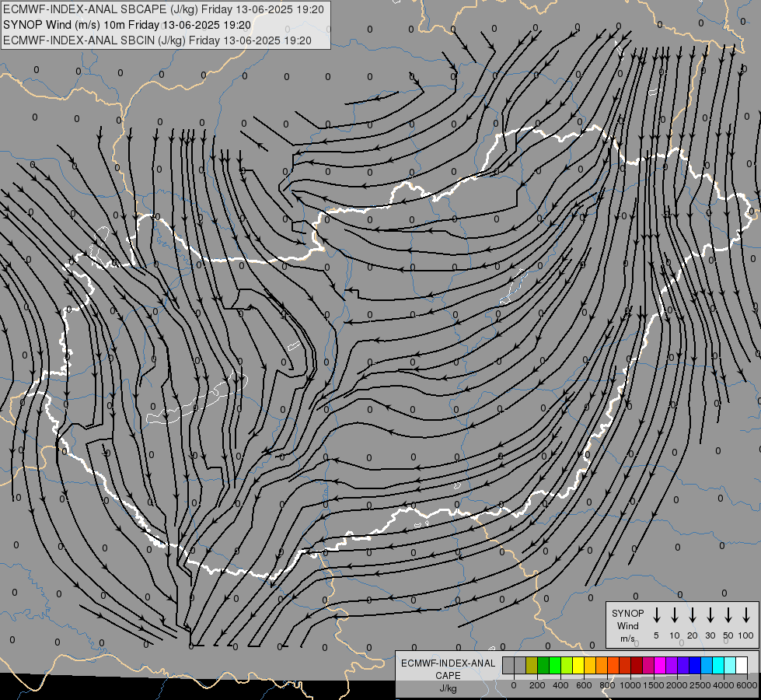Click the SBCIN title line
761x700 pixels.
(x=157, y=40)
